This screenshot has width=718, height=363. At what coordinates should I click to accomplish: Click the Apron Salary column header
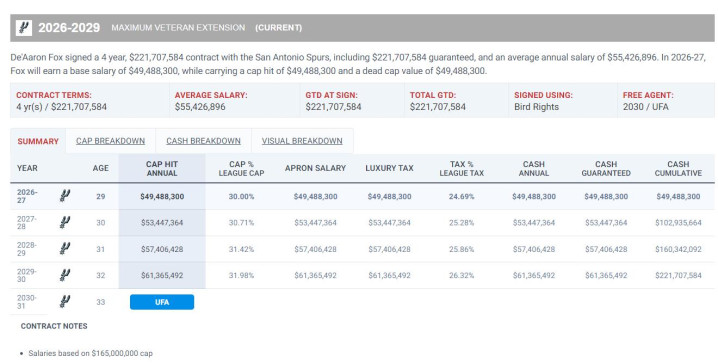pos(315,168)
